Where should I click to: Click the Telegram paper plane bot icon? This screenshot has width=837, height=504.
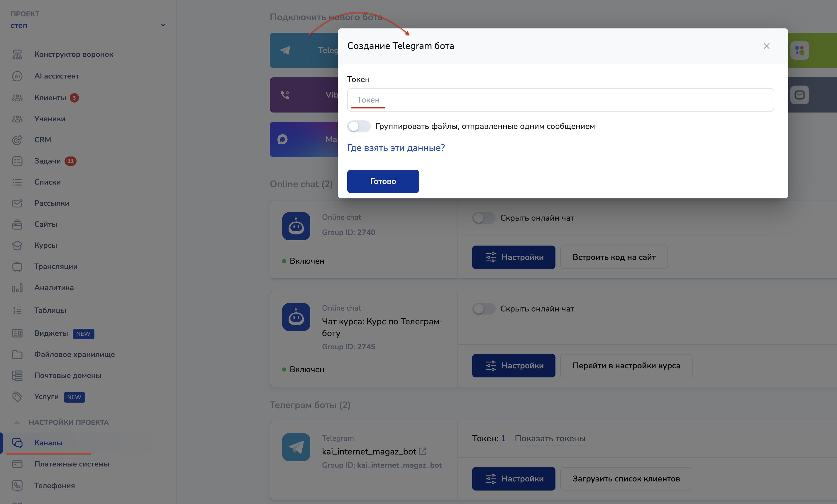(x=296, y=447)
